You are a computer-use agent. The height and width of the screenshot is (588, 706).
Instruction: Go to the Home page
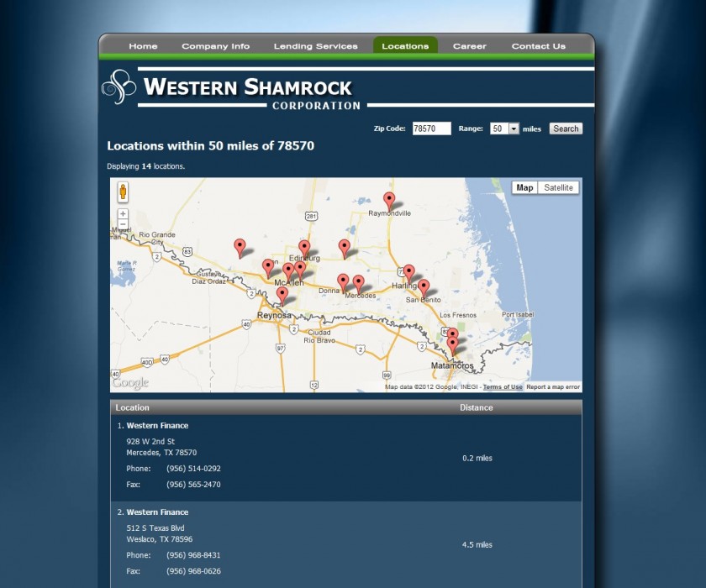[x=143, y=46]
